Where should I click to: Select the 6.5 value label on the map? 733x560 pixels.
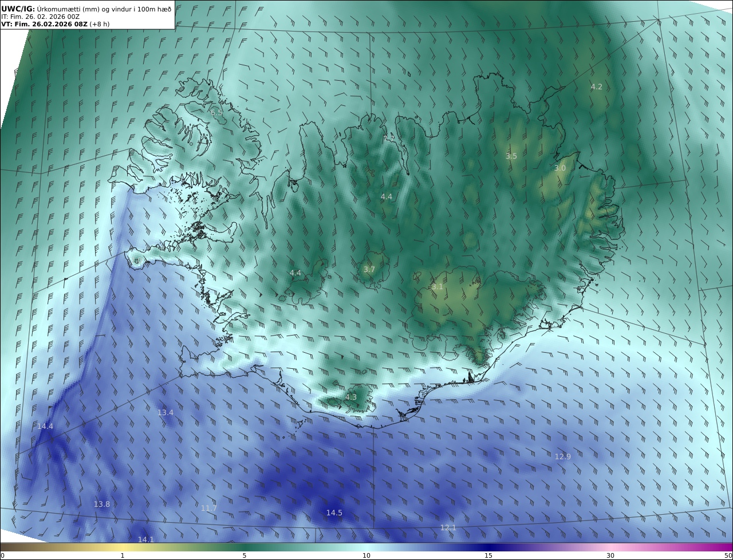click(216, 113)
